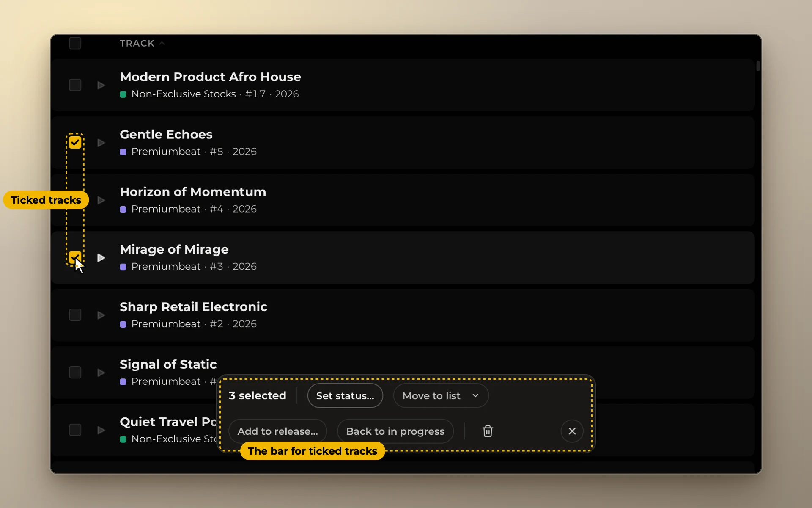Screen dimensions: 812x508
Task: Click Back to in progress button
Action: tap(395, 431)
